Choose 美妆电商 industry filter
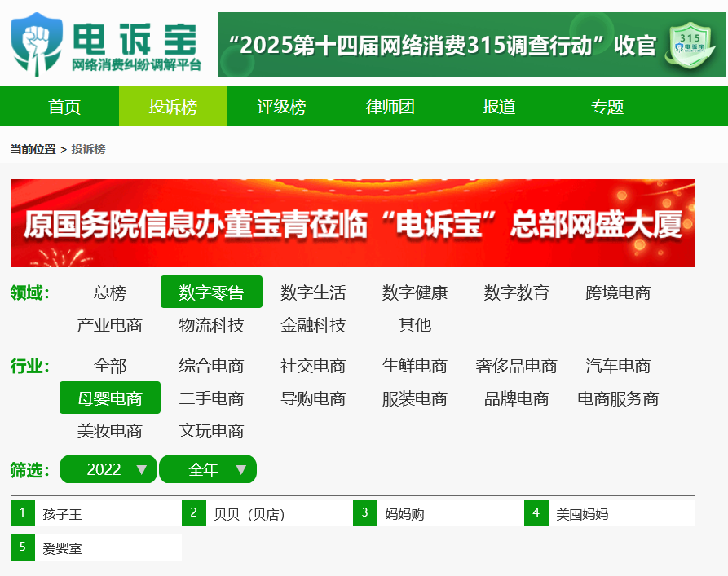Screen dimensions: 728x576 110,431
